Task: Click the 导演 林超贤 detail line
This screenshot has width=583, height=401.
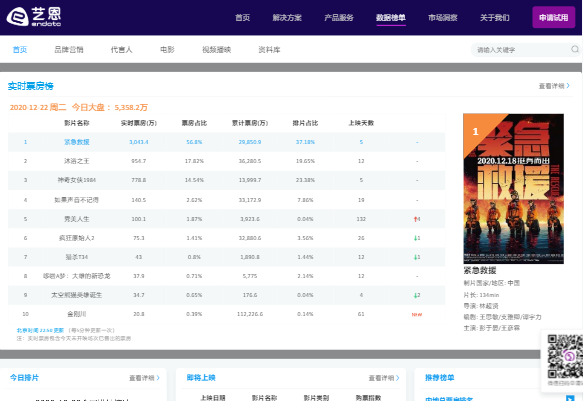Action: (x=481, y=306)
